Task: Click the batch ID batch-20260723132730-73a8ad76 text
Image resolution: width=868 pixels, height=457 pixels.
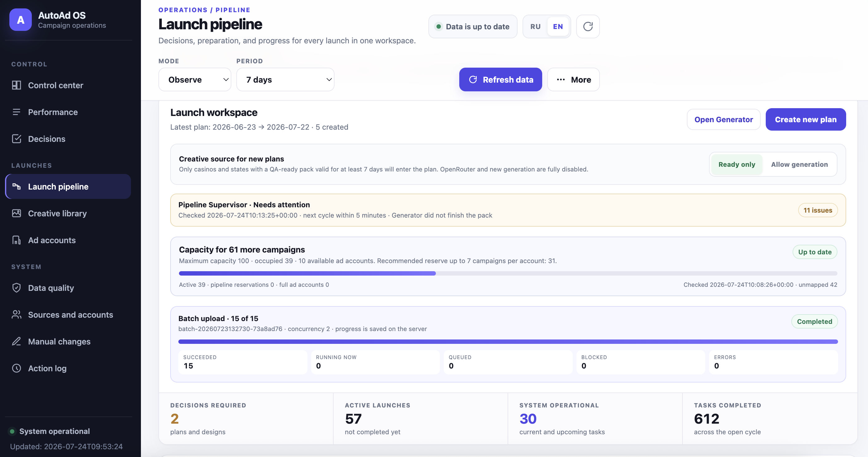Action: pos(230,329)
